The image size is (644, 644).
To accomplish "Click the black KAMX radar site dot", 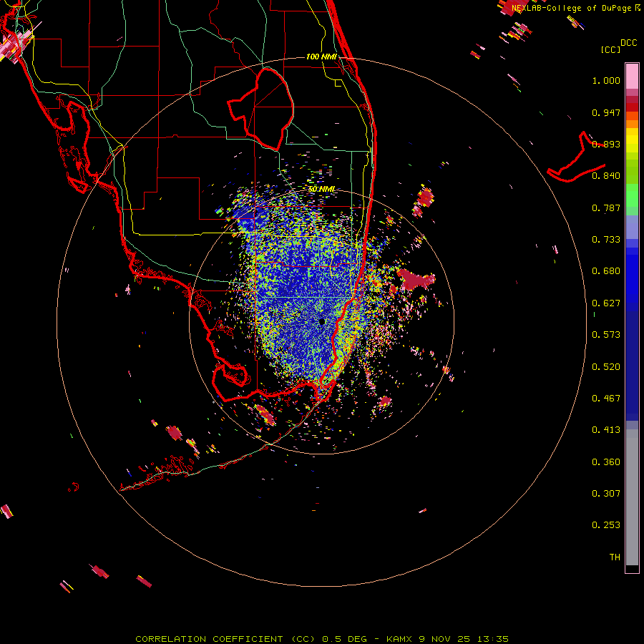I will click(321, 321).
